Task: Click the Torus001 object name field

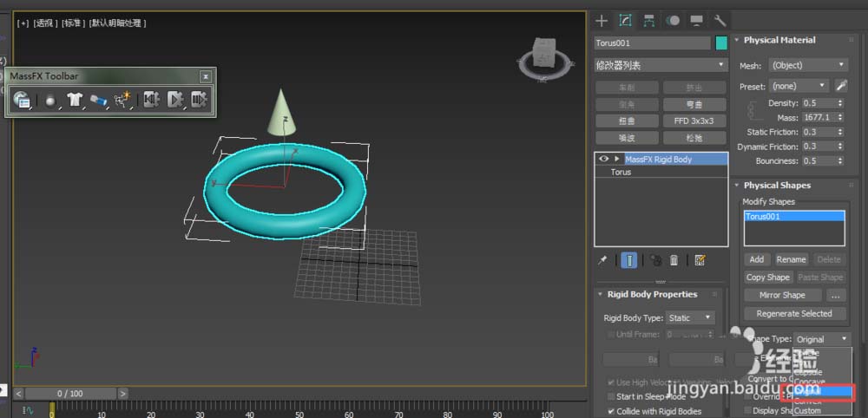Action: pos(652,43)
